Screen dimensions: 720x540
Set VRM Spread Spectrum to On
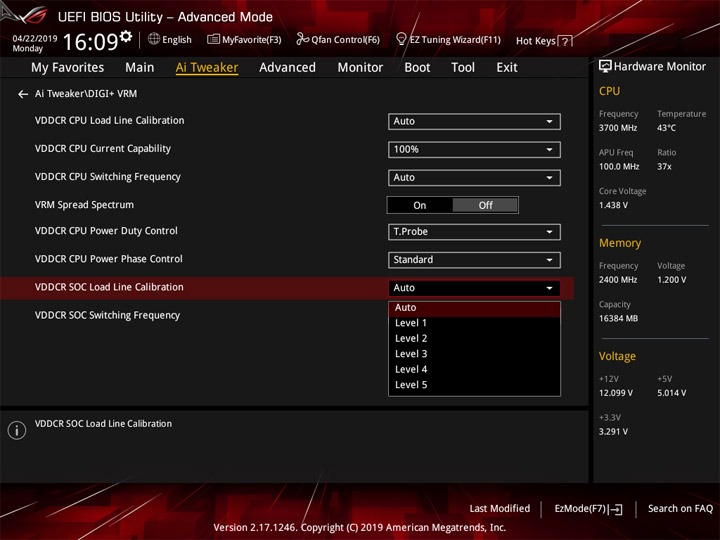pos(420,205)
